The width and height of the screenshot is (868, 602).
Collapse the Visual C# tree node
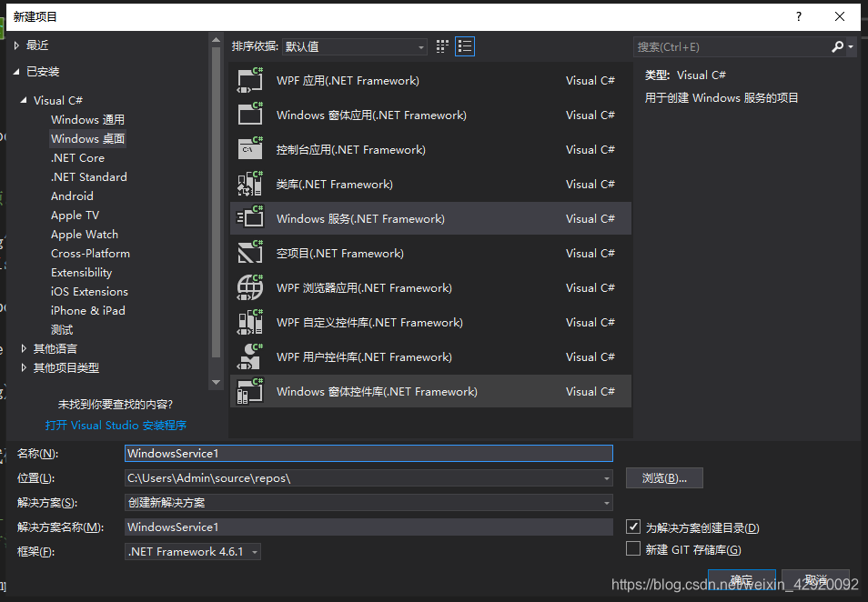24,100
